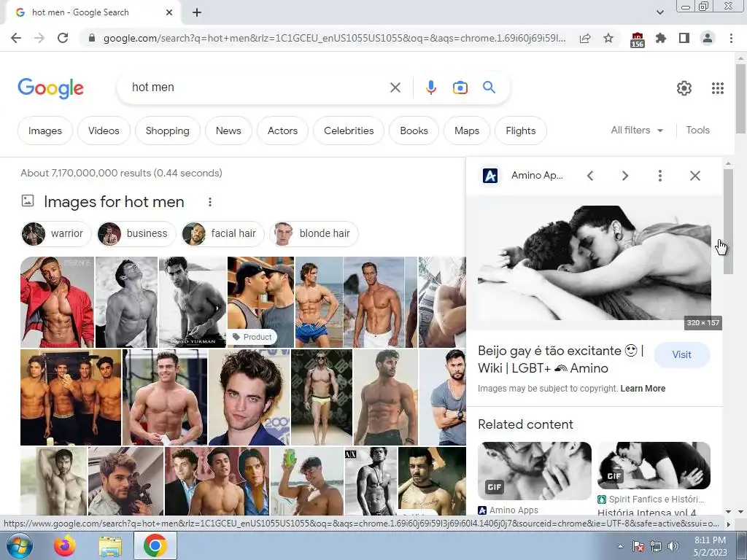Image resolution: width=747 pixels, height=560 pixels.
Task: Click the network icon in system tray
Action: [656, 546]
